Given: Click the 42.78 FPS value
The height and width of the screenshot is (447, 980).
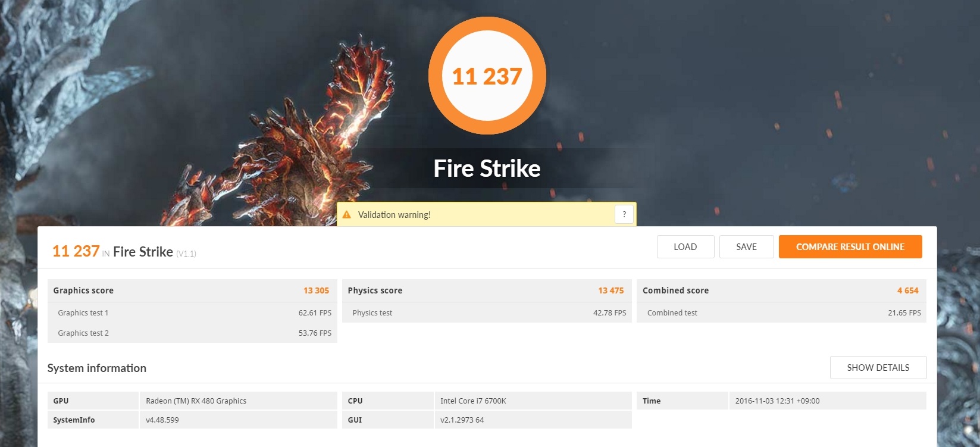Looking at the screenshot, I should coord(610,313).
